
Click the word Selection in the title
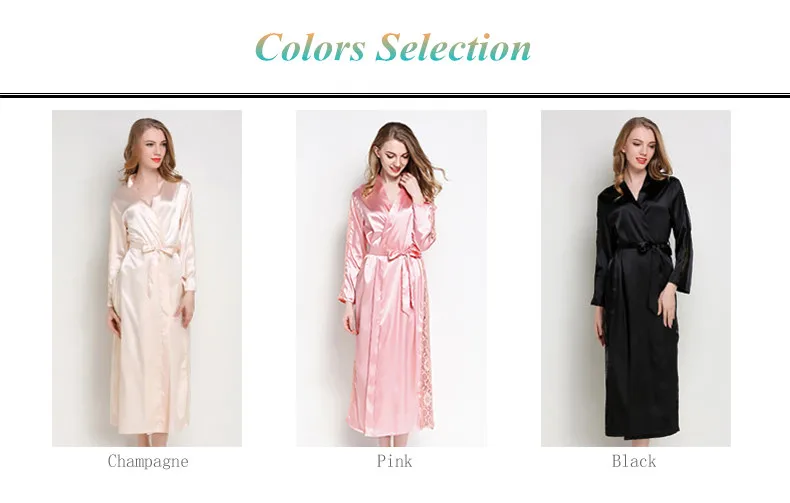pyautogui.click(x=453, y=47)
